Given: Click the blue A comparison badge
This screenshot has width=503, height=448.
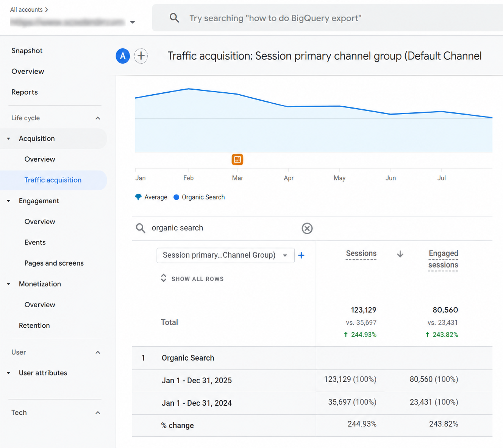Looking at the screenshot, I should pyautogui.click(x=123, y=56).
